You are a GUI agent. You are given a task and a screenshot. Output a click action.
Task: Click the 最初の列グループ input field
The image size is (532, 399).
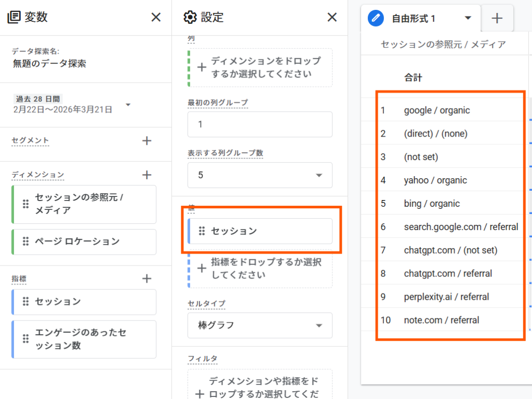[x=260, y=125]
